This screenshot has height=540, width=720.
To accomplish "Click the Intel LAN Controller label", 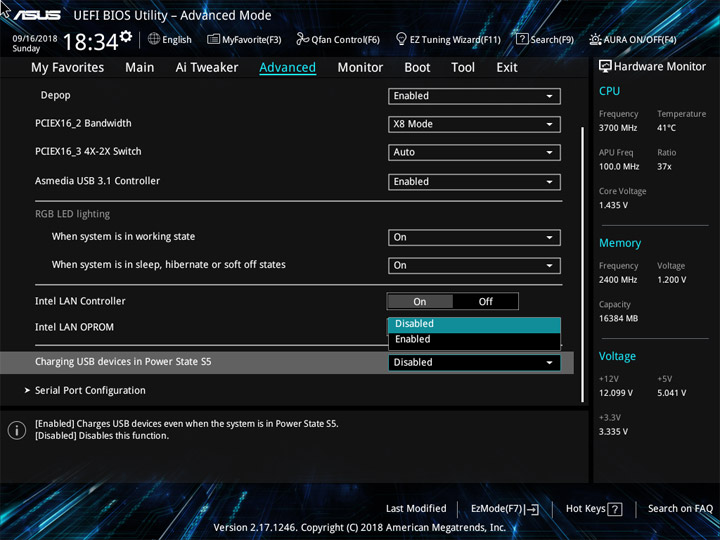I will tap(80, 301).
